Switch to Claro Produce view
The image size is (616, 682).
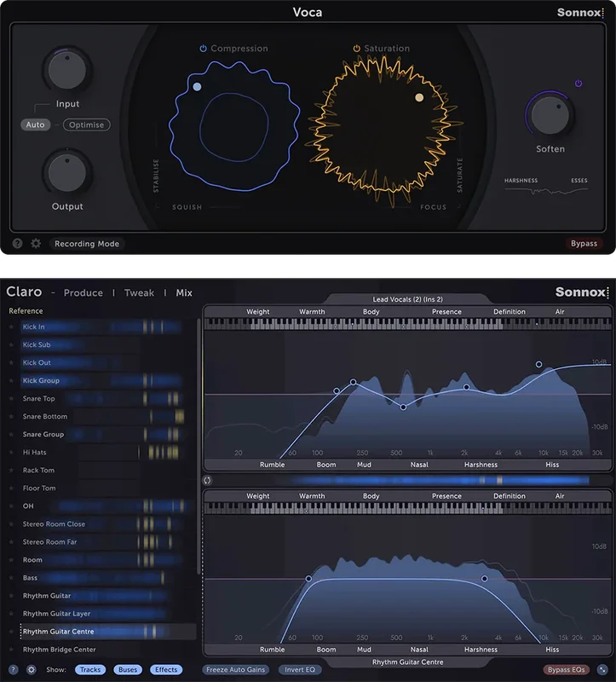(x=83, y=292)
